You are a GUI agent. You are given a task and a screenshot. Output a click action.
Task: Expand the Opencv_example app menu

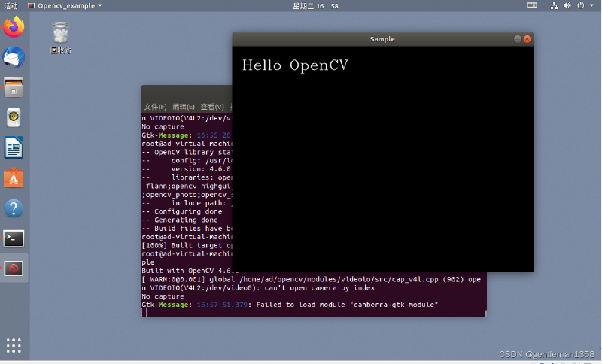[x=65, y=6]
